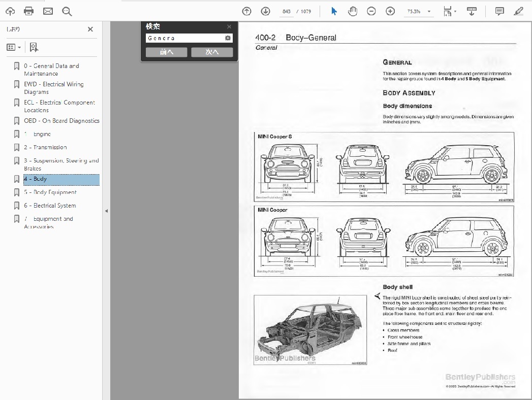Click the 前へ (previous) search button
This screenshot has width=532, height=400.
[167, 52]
